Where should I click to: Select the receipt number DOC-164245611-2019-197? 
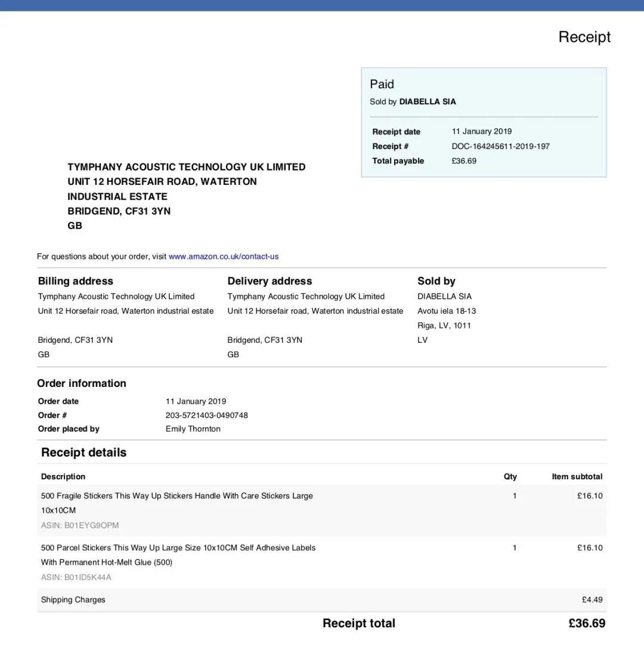pyautogui.click(x=501, y=146)
